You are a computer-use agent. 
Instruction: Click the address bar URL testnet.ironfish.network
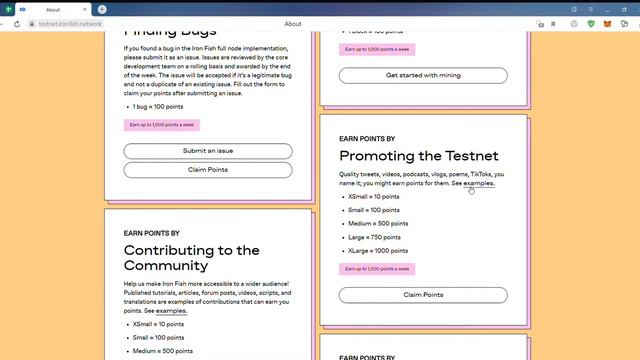(x=70, y=24)
